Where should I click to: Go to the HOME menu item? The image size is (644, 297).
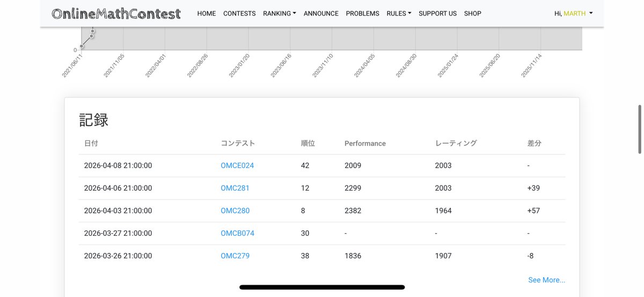tap(206, 13)
